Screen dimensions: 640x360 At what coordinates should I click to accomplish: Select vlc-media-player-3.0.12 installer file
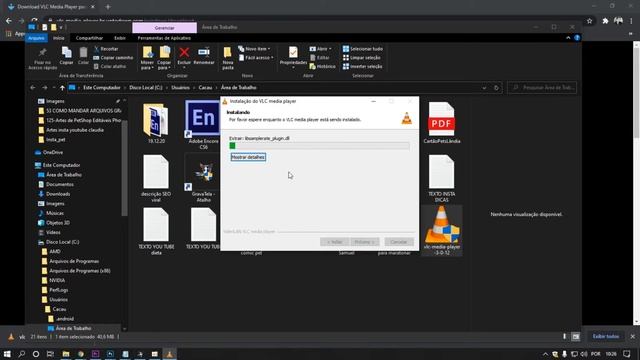click(x=442, y=231)
